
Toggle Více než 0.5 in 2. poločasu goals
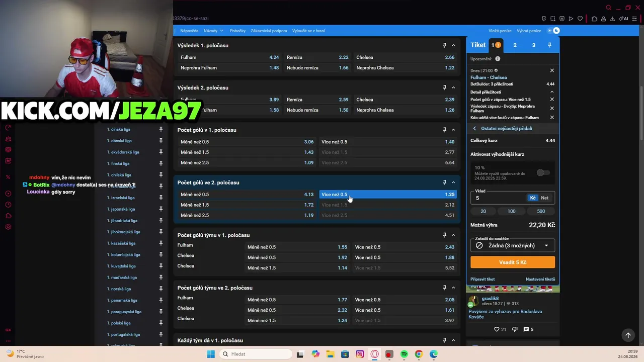pyautogui.click(x=388, y=195)
